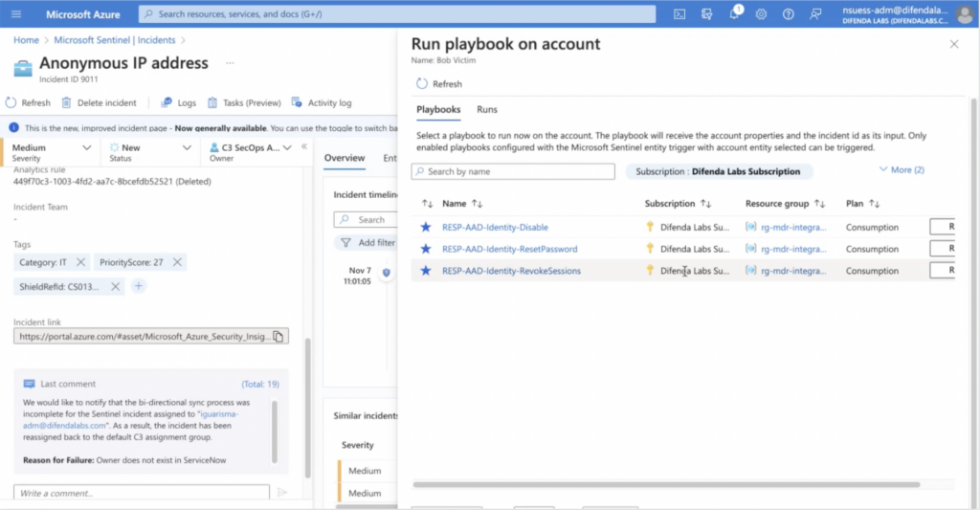Select the Overview tab

point(345,158)
